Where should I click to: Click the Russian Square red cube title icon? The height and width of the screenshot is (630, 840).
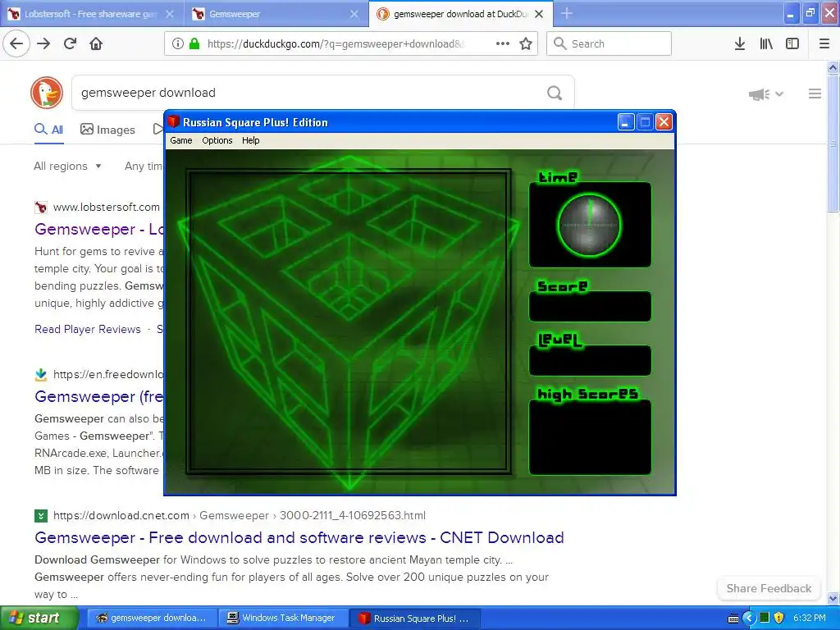pyautogui.click(x=173, y=121)
